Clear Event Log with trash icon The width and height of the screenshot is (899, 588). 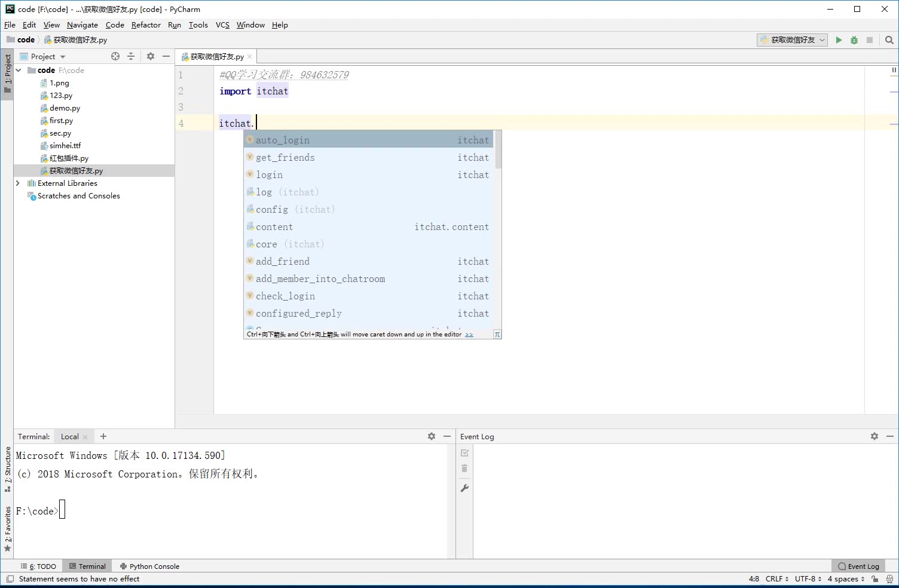coord(464,468)
